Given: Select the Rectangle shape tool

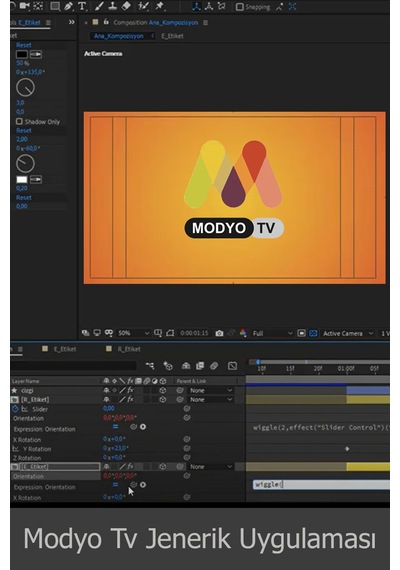Looking at the screenshot, I should pyautogui.click(x=55, y=6).
